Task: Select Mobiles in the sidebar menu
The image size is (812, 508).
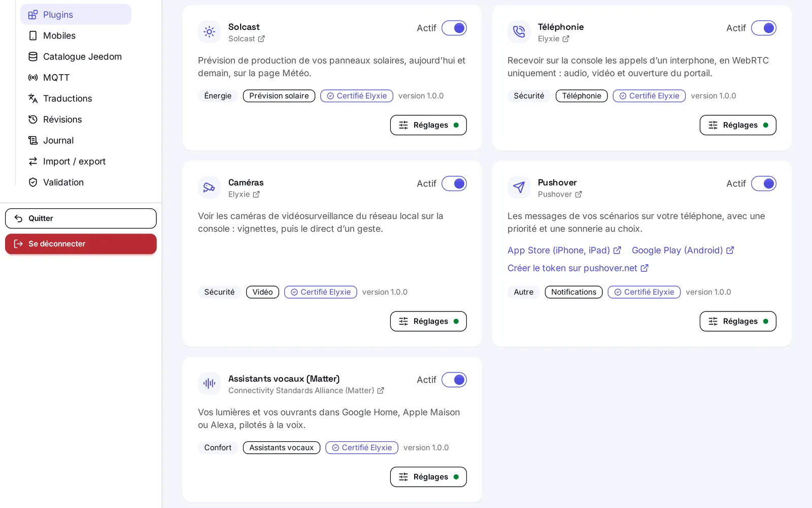Action: point(76,36)
